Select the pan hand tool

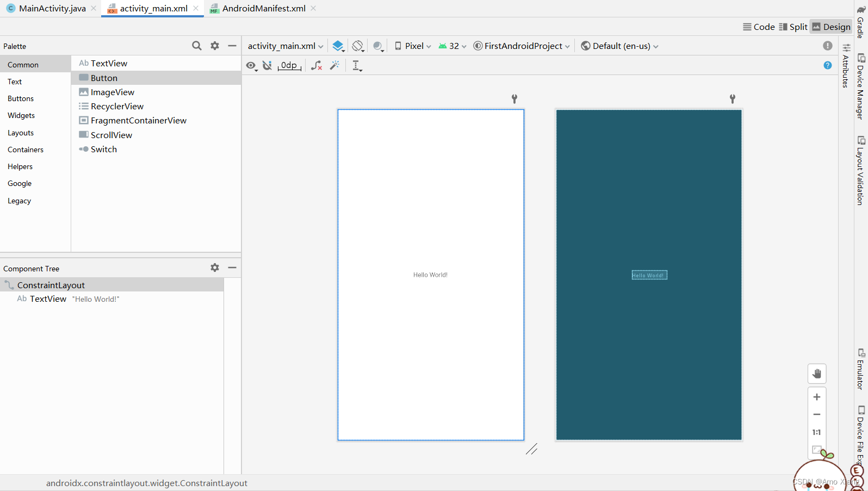pyautogui.click(x=817, y=374)
